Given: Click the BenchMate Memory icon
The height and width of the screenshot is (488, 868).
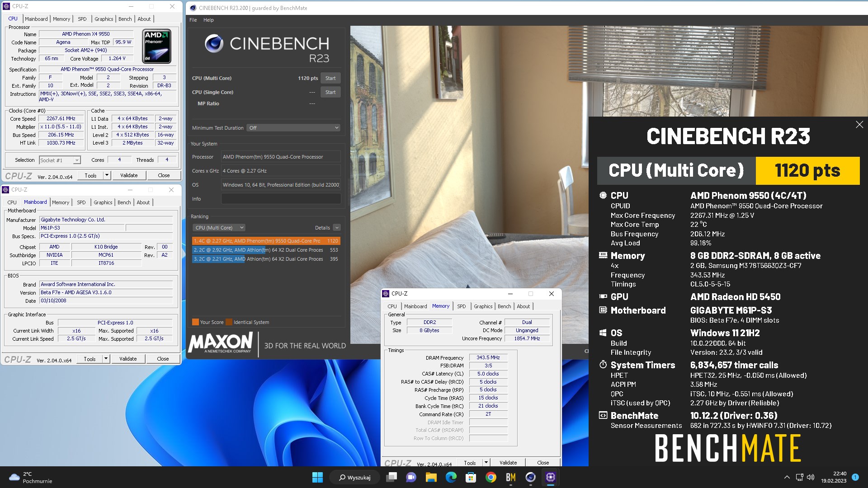Looking at the screenshot, I should click(603, 255).
